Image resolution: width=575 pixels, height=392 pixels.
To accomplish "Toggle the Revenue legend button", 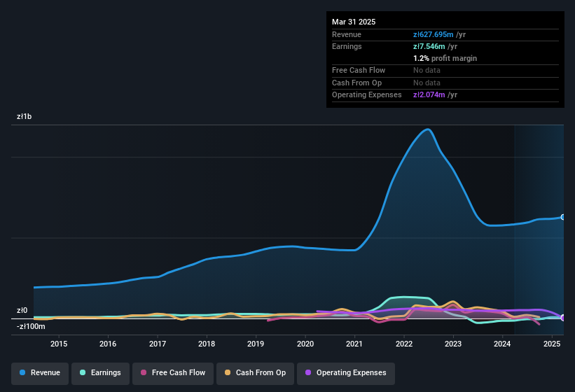I will tap(40, 373).
